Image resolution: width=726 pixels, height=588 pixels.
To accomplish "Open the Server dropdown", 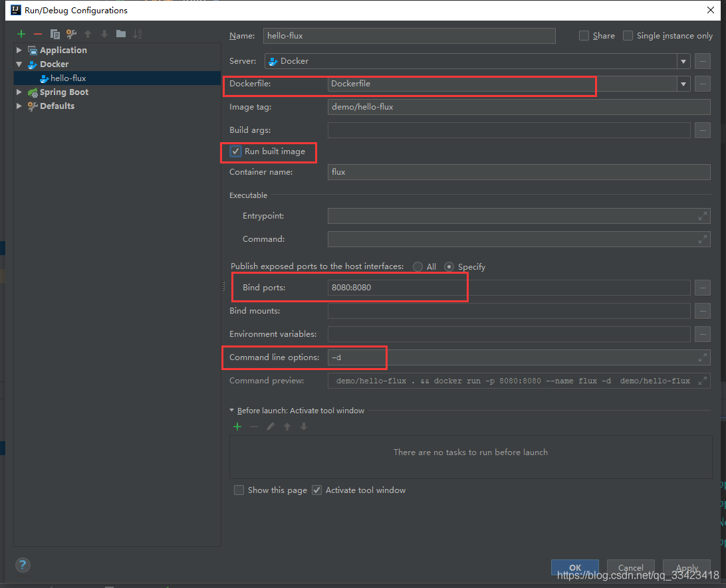I will [x=683, y=61].
